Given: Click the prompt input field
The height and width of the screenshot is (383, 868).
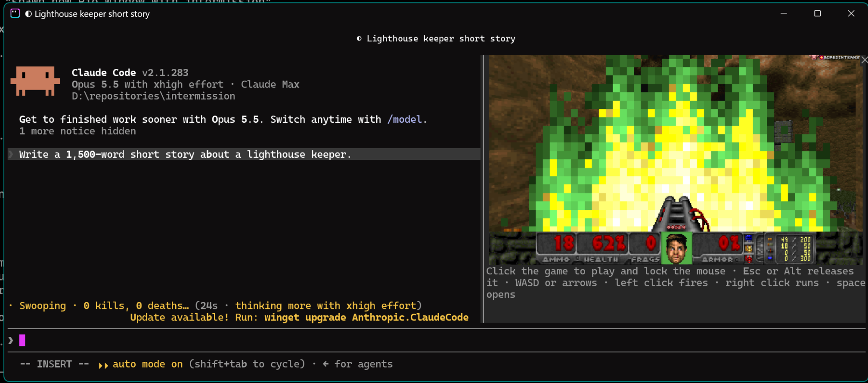Looking at the screenshot, I should tap(437, 340).
